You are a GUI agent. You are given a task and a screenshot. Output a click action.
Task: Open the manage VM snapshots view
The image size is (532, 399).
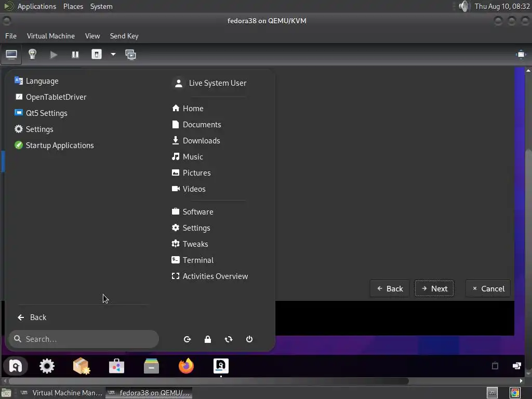click(x=130, y=55)
